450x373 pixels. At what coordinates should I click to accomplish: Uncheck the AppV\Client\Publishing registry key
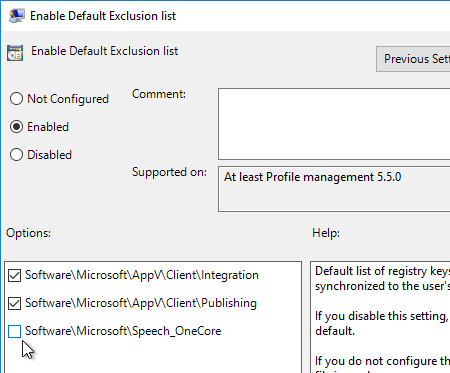click(14, 303)
